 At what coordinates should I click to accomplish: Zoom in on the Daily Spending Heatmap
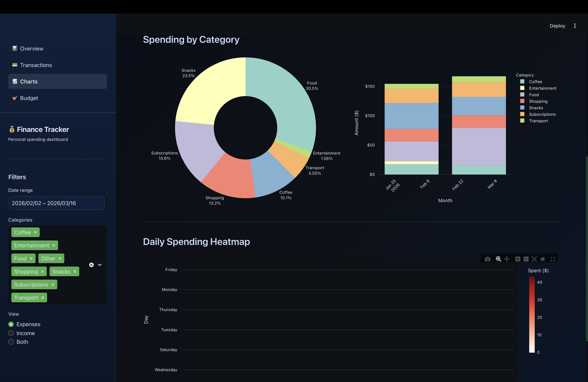coord(518,259)
